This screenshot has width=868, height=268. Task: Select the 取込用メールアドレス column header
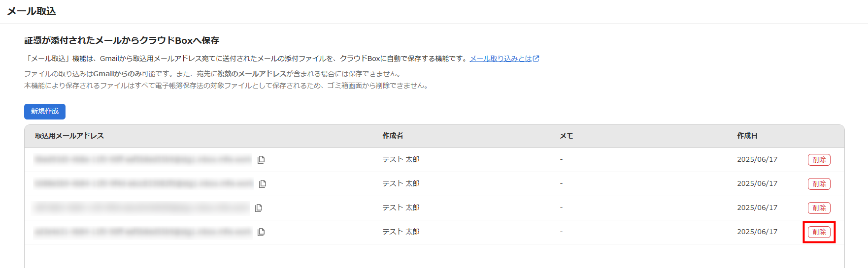point(69,136)
